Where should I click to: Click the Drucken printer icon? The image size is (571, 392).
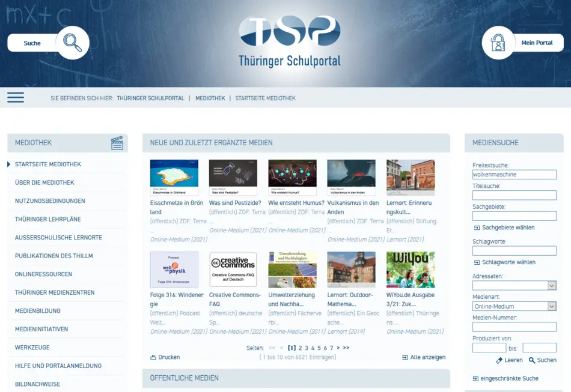[154, 357]
